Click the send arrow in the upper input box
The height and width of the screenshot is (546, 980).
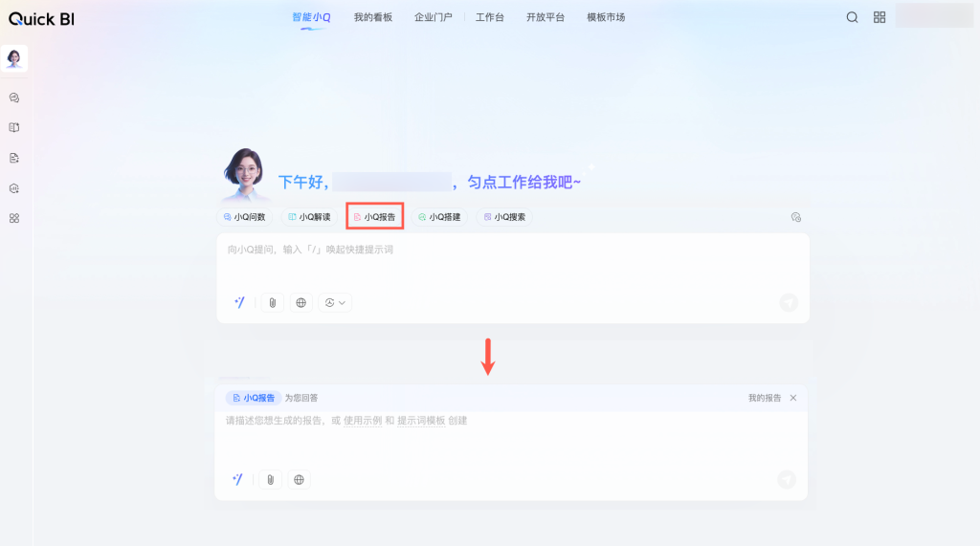tap(789, 302)
